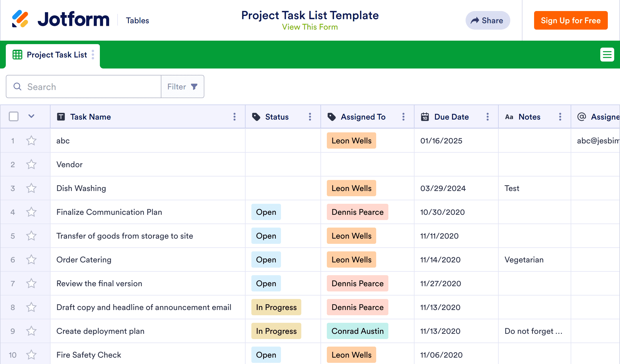Screen dimensions: 620x364
Task: Click Sign Up for Free button
Action: [570, 20]
